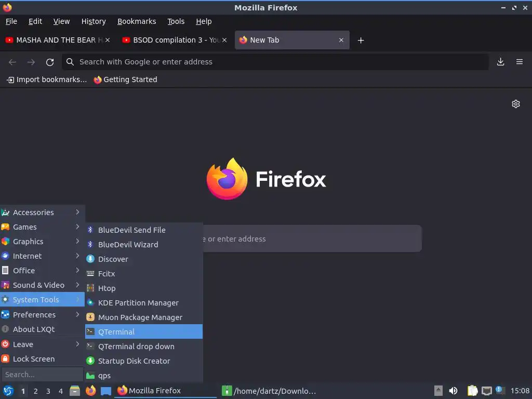Expand the Preferences submenu arrow
This screenshot has height=399, width=532.
click(77, 314)
